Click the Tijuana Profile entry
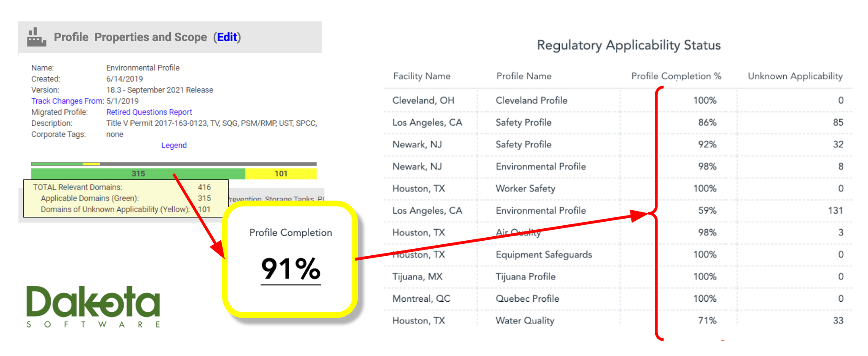Image resolution: width=868 pixels, height=356 pixels. coord(525,276)
